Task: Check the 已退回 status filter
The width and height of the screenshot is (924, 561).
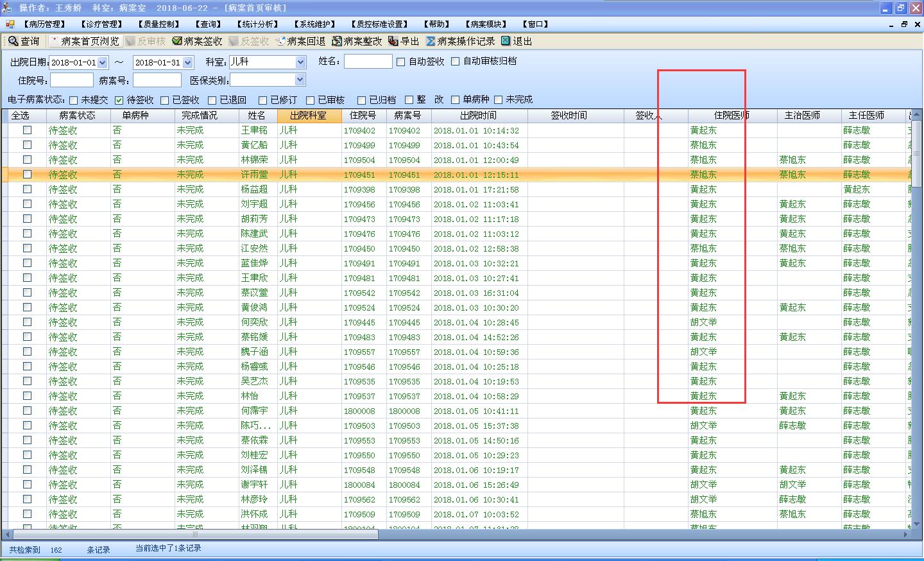Action: coord(212,100)
